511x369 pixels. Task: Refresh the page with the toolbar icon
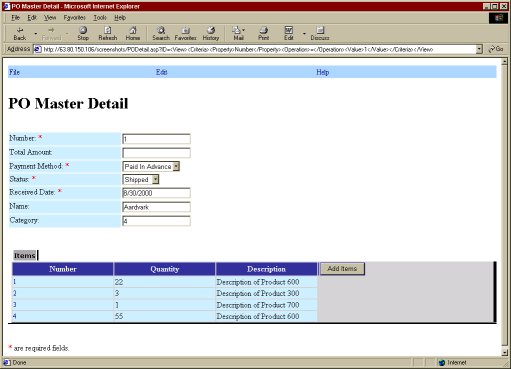click(108, 33)
